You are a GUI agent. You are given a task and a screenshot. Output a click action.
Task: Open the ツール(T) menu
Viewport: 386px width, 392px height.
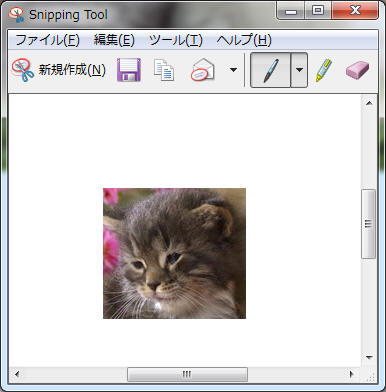[x=176, y=40]
